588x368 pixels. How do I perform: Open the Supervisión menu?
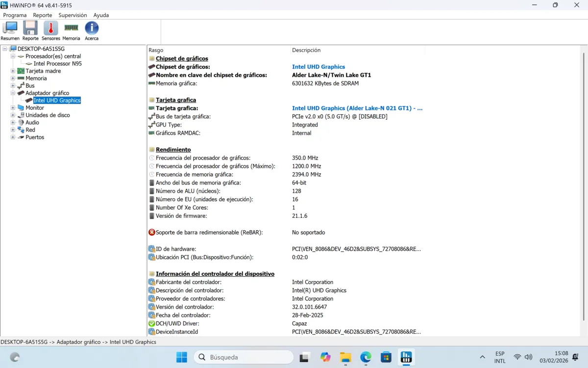pos(73,15)
